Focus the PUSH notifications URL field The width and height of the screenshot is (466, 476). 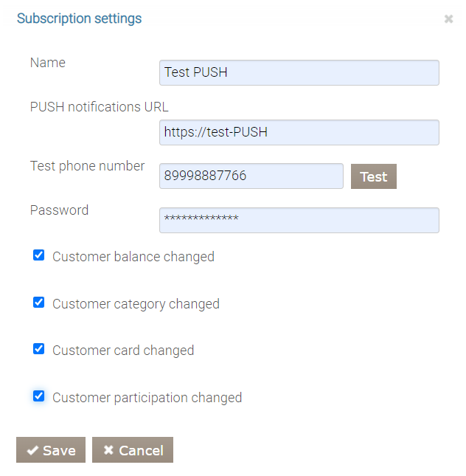[299, 132]
